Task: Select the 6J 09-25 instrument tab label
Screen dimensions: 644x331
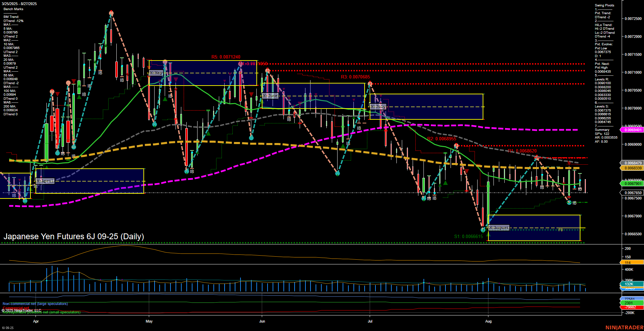Action: tap(8, 328)
